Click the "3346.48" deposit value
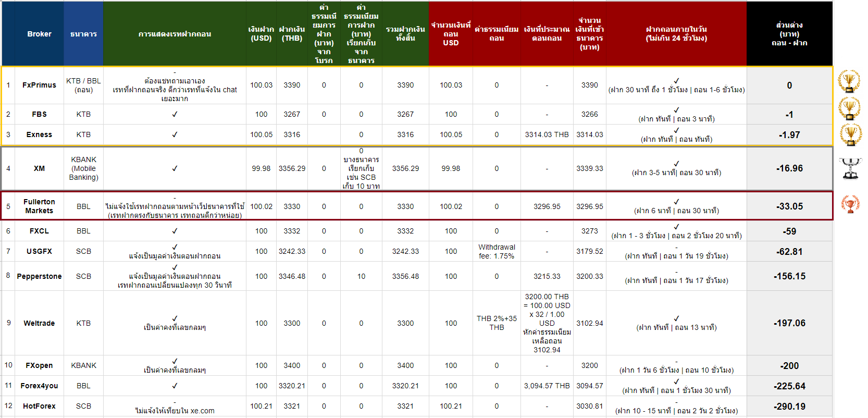Image resolution: width=868 pixels, height=418 pixels. [292, 276]
